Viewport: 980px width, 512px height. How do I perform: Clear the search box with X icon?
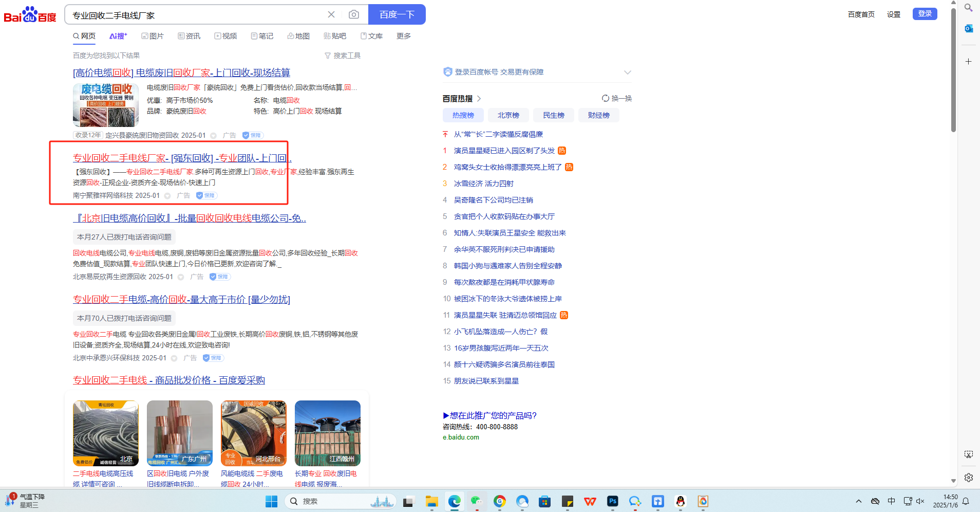point(331,14)
